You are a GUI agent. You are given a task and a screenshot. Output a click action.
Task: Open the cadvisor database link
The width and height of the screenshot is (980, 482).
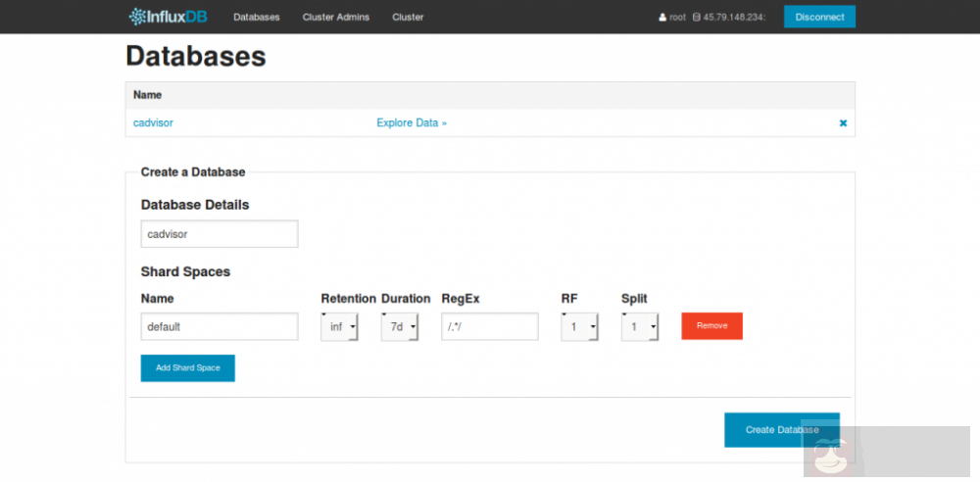click(153, 123)
